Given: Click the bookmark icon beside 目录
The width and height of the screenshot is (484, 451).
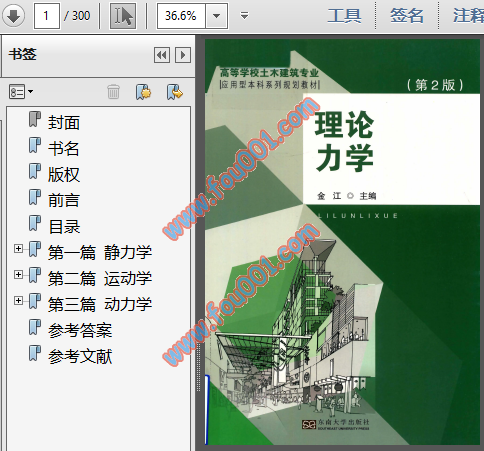Looking at the screenshot, I should pyautogui.click(x=35, y=223).
